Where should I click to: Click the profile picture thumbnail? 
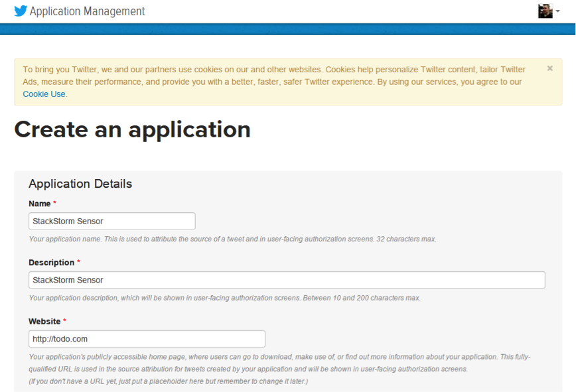click(545, 11)
